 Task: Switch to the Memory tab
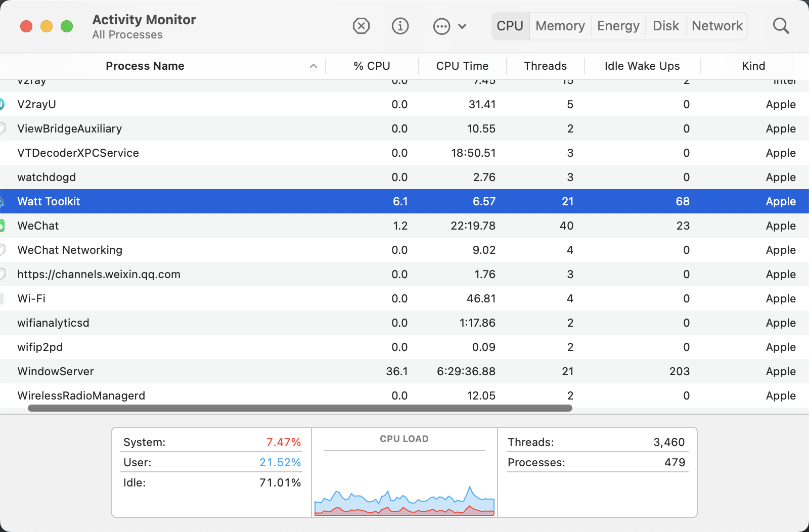point(560,26)
